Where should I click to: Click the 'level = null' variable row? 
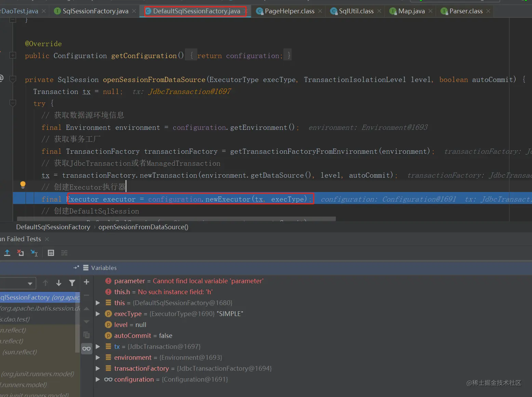(x=126, y=325)
